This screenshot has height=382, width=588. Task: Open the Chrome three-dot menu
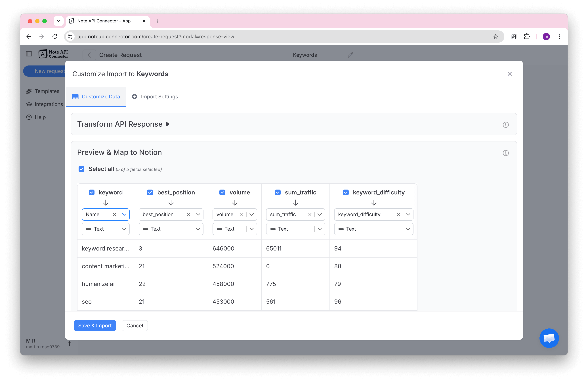pyautogui.click(x=559, y=37)
